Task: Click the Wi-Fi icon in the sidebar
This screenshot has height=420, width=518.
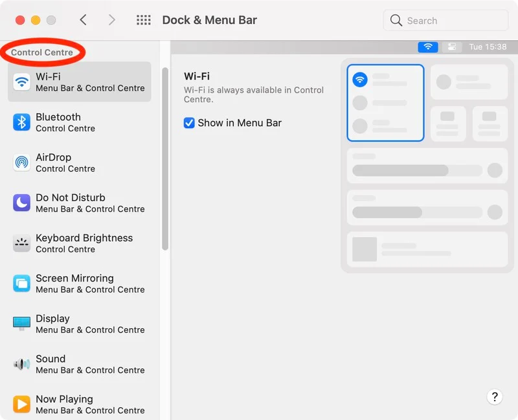Action: pyautogui.click(x=22, y=82)
